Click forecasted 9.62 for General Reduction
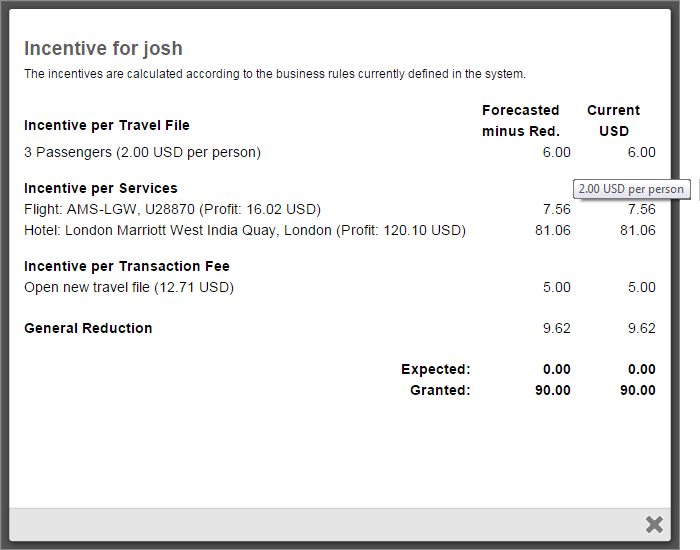The width and height of the screenshot is (700, 550). point(556,328)
